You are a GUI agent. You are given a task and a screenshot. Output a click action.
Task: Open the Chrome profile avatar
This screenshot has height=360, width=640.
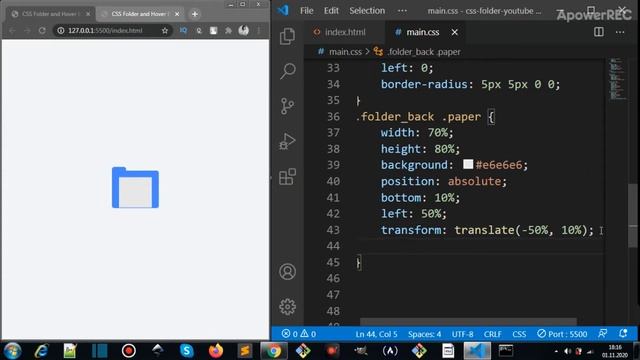[244, 30]
